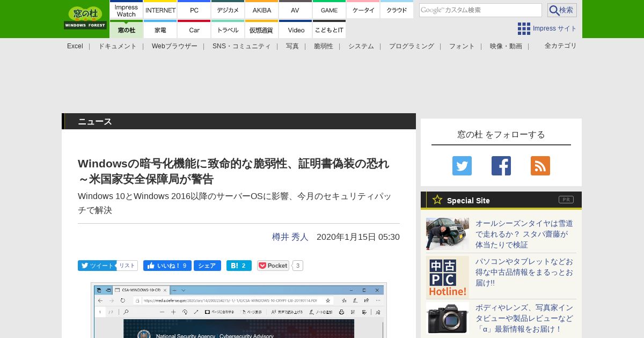Open the Video tab

pos(295,30)
